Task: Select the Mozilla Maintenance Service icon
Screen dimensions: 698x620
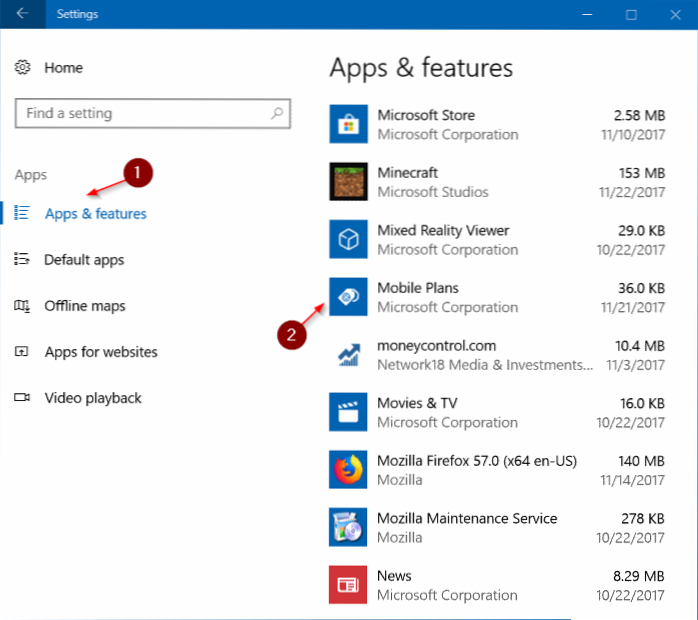Action: pyautogui.click(x=348, y=527)
